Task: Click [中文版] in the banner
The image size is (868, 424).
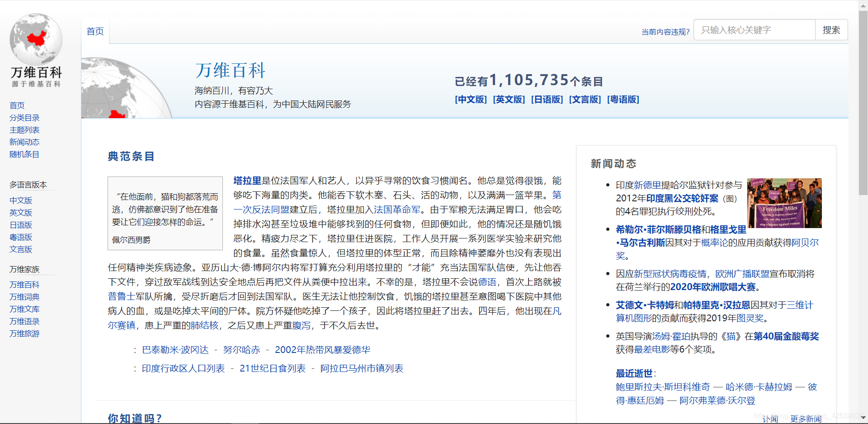Action: pyautogui.click(x=471, y=100)
